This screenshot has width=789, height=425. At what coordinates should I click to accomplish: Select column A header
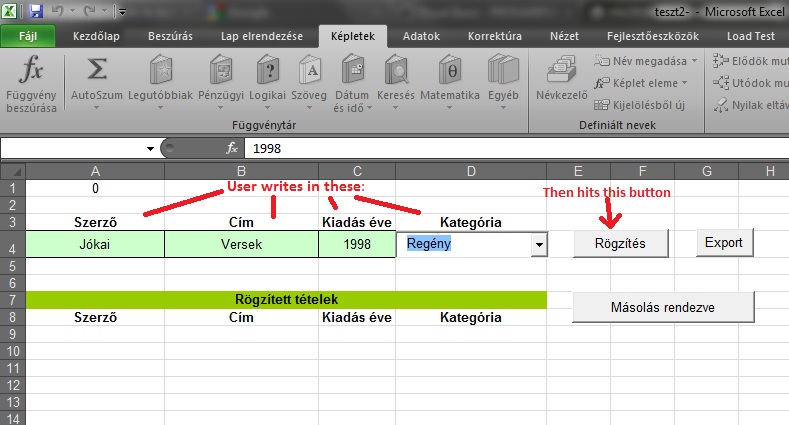[95, 172]
